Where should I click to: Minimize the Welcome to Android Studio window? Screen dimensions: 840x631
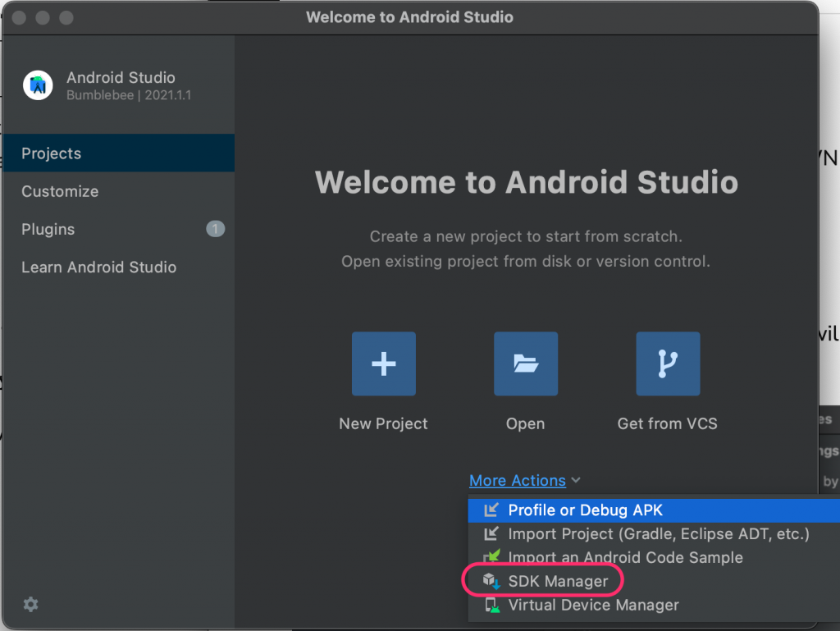43,18
